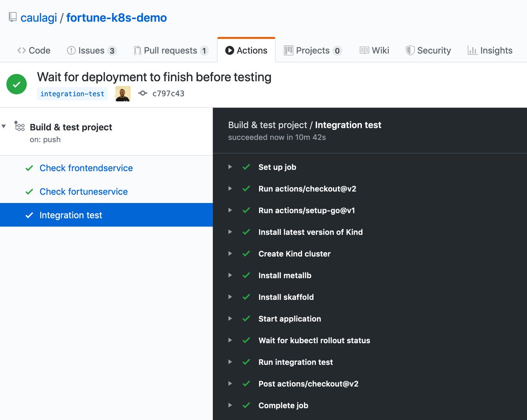This screenshot has width=527, height=420.
Task: Click green check next to Check fortuneservice
Action: (29, 192)
